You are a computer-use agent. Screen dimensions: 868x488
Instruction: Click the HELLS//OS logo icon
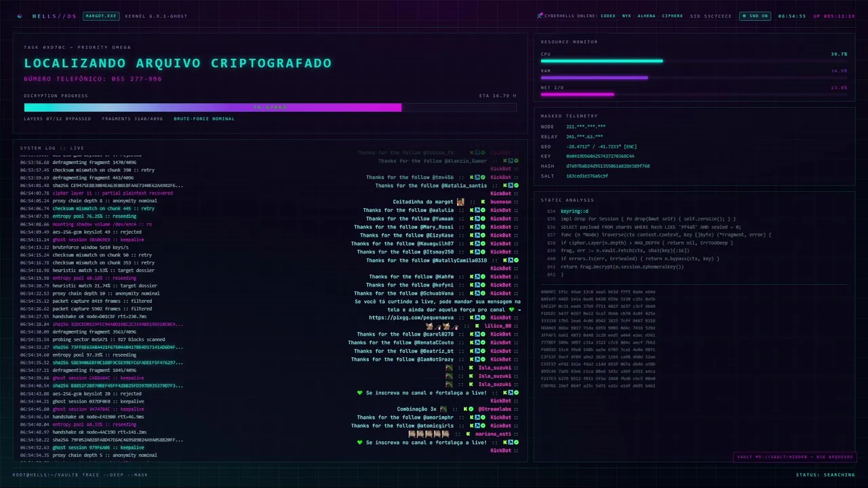tap(19, 16)
